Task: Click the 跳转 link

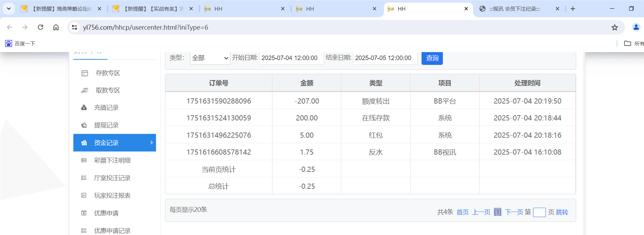Action: [x=562, y=212]
